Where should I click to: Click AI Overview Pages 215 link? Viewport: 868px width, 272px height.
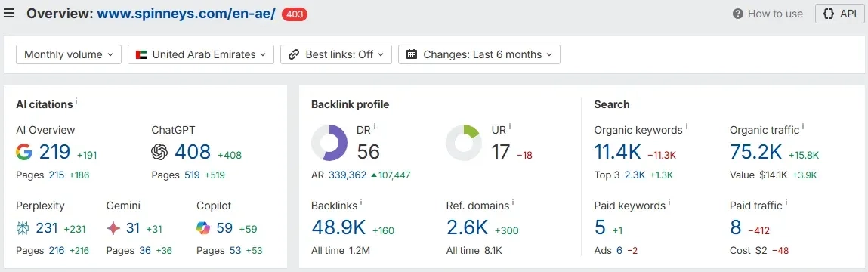pyautogui.click(x=57, y=175)
